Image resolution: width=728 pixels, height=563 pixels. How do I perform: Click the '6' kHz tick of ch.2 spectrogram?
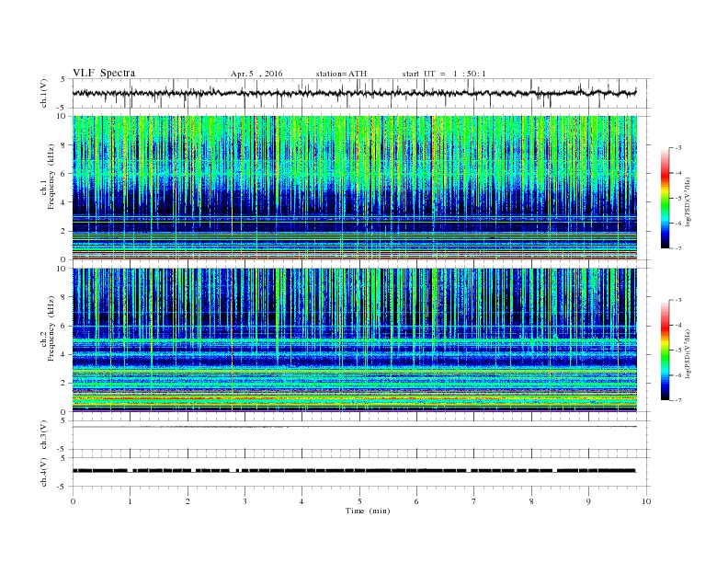coord(63,326)
